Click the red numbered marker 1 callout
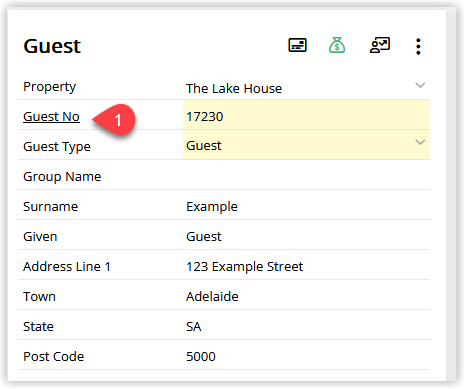Screen dimensions: 465x389 tap(114, 120)
